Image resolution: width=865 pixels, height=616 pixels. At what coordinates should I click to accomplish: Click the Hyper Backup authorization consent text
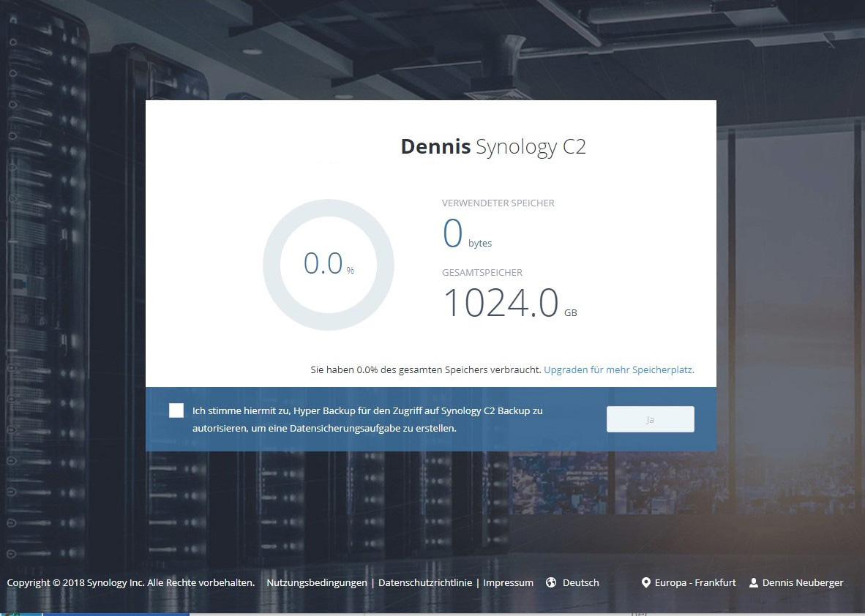[367, 419]
